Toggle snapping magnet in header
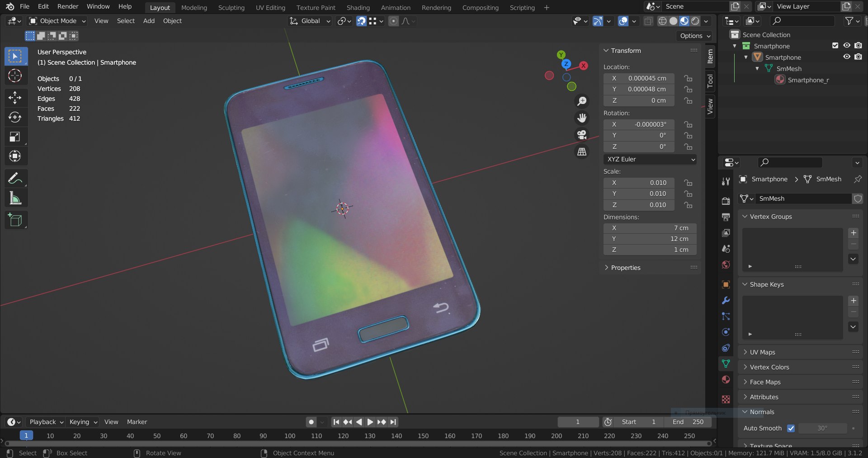 (x=361, y=21)
